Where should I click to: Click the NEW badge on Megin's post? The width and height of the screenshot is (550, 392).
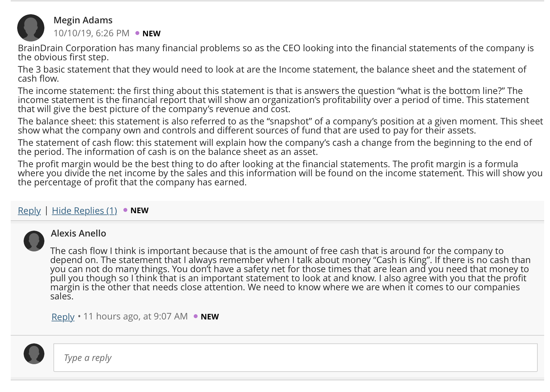click(x=152, y=34)
